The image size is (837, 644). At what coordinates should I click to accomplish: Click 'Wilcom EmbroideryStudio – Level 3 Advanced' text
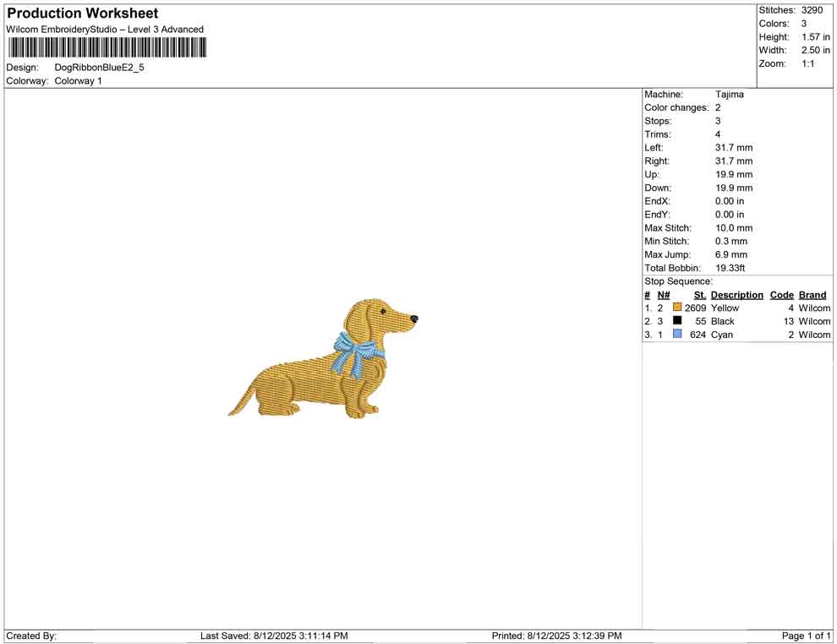coord(105,30)
